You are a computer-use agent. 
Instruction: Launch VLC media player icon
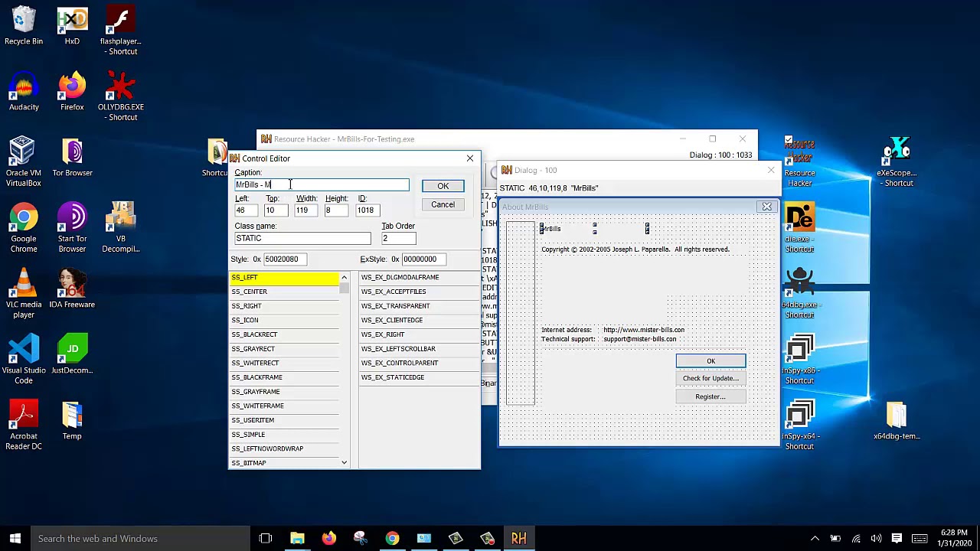pos(24,294)
